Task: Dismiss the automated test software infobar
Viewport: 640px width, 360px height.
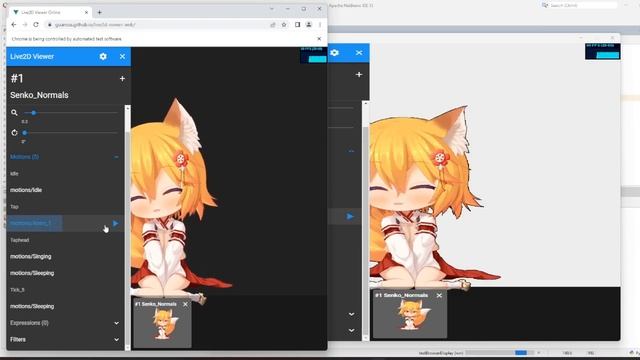Action: [319, 39]
